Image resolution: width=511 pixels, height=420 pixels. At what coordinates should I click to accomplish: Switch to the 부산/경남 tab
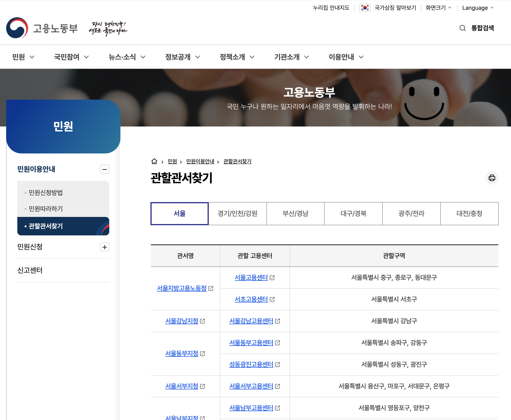coord(295,213)
